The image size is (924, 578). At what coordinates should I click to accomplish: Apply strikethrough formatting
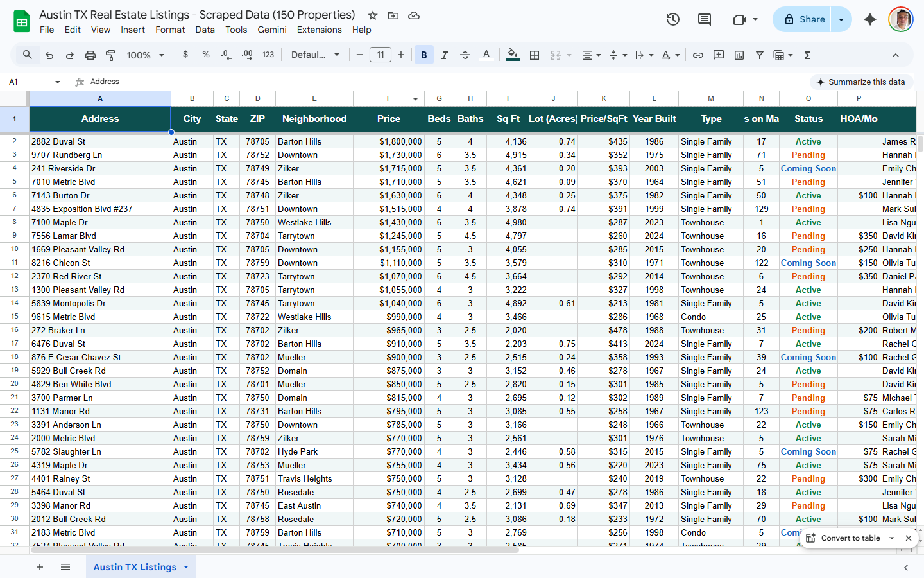point(465,55)
